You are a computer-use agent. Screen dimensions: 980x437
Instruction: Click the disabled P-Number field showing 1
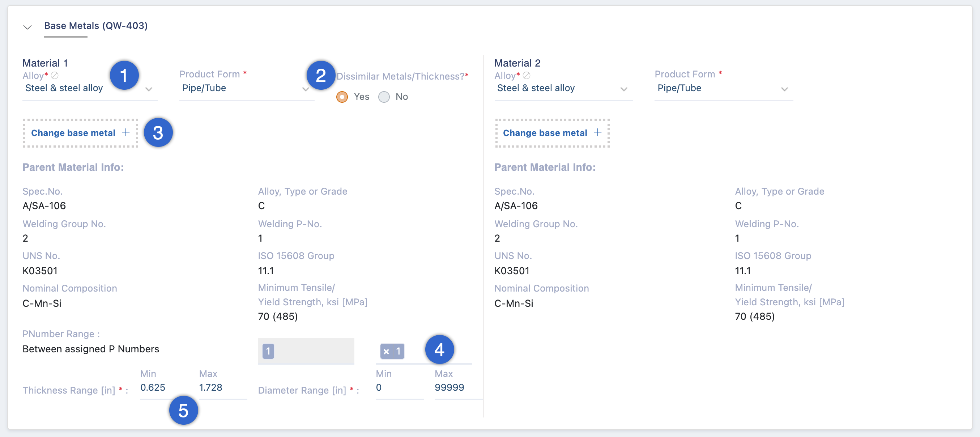point(306,351)
